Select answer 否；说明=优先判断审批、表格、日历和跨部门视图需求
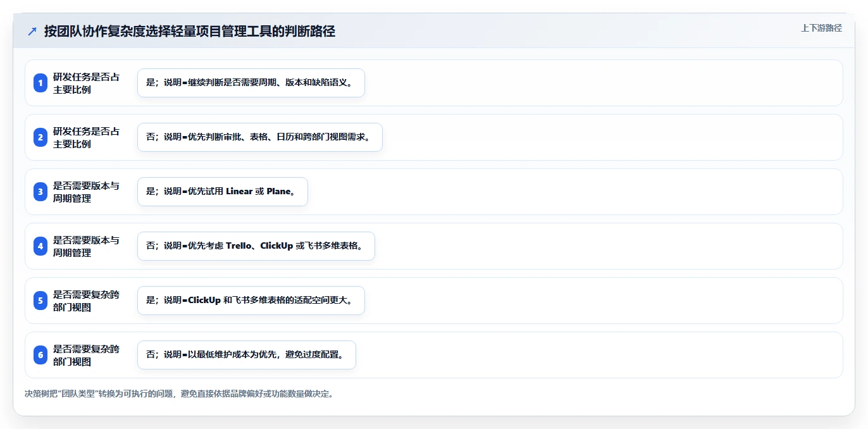Screen dimensions: 868x429 click(x=260, y=137)
